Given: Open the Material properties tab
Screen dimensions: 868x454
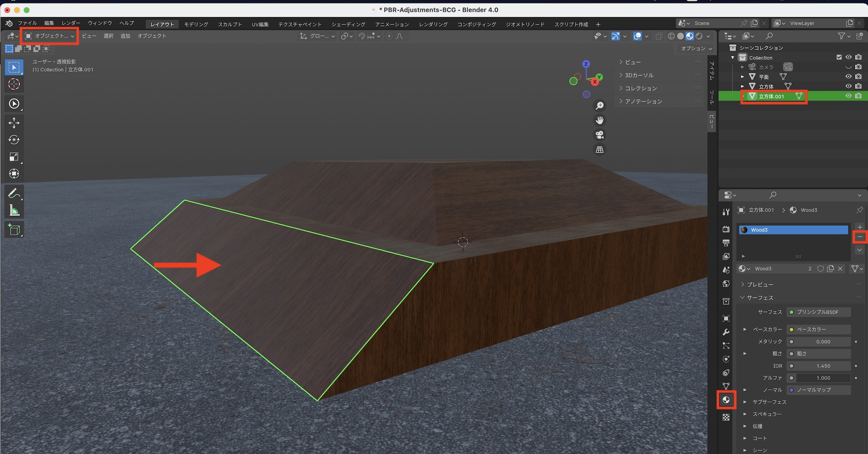Looking at the screenshot, I should (x=726, y=400).
